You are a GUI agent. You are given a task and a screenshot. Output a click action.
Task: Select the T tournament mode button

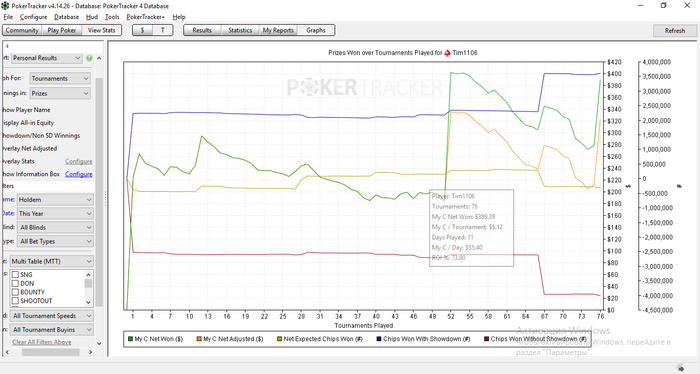click(162, 30)
